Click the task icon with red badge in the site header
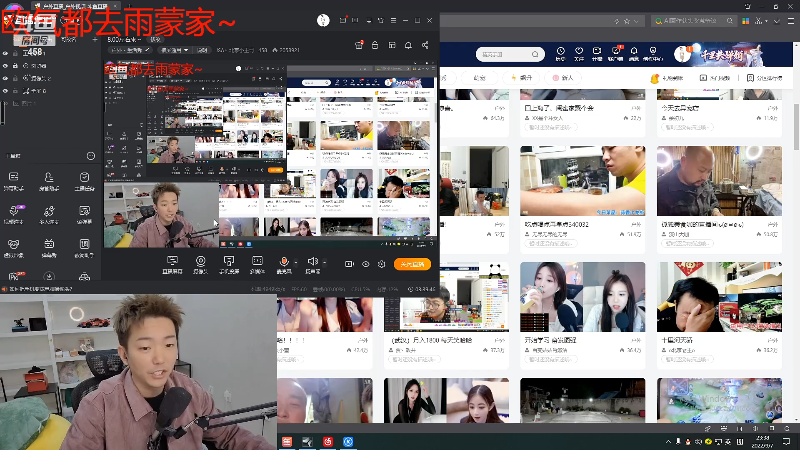 616,54
